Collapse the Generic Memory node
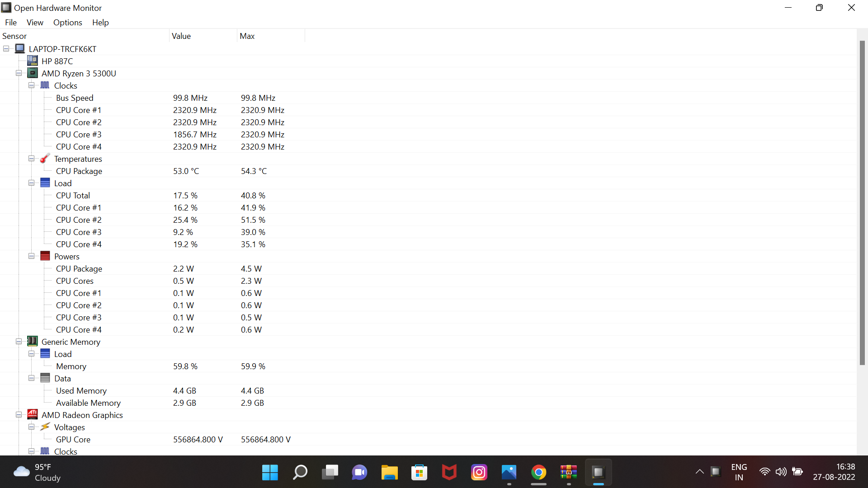Image resolution: width=868 pixels, height=488 pixels. [x=19, y=341]
